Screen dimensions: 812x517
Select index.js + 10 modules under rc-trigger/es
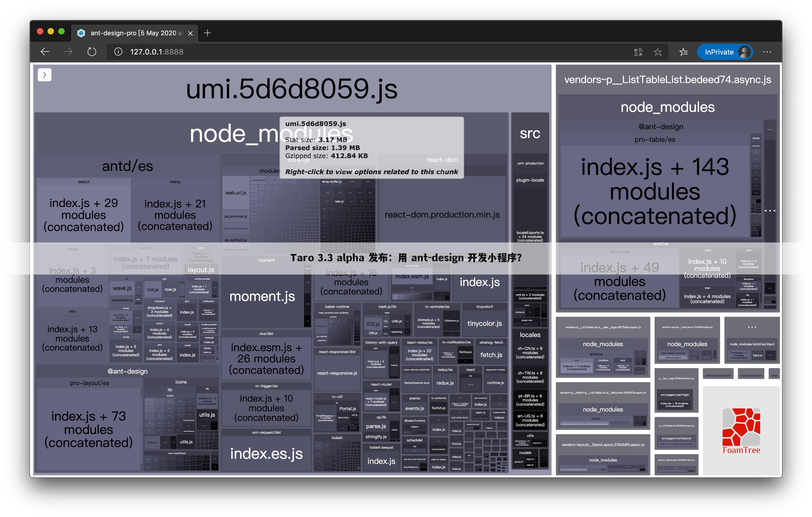pyautogui.click(x=266, y=408)
